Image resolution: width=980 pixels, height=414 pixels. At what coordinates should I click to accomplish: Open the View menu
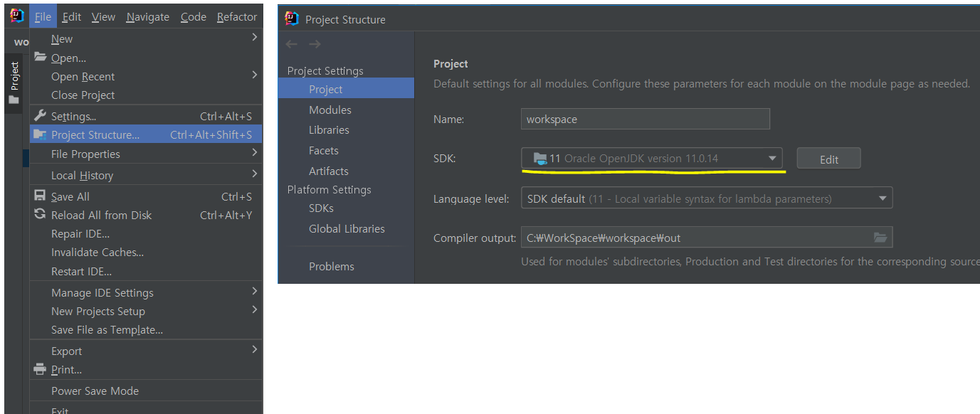[x=103, y=16]
